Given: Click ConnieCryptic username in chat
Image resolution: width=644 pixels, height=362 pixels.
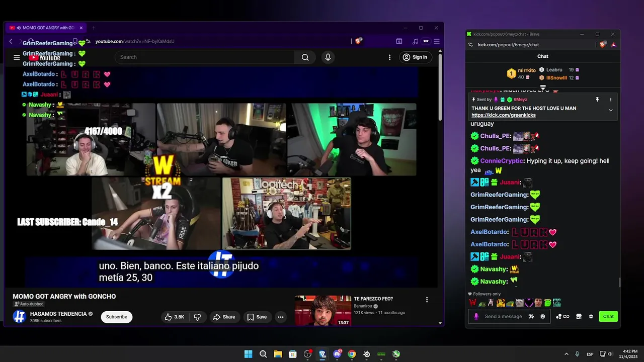Looking at the screenshot, I should coord(501,161).
